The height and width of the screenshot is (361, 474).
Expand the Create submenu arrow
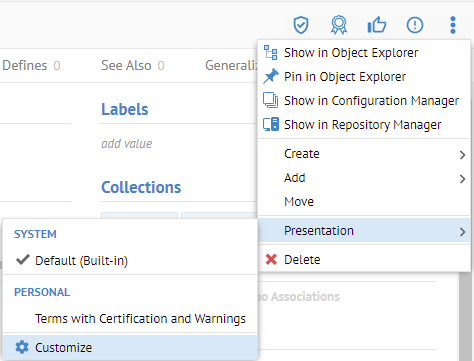462,155
